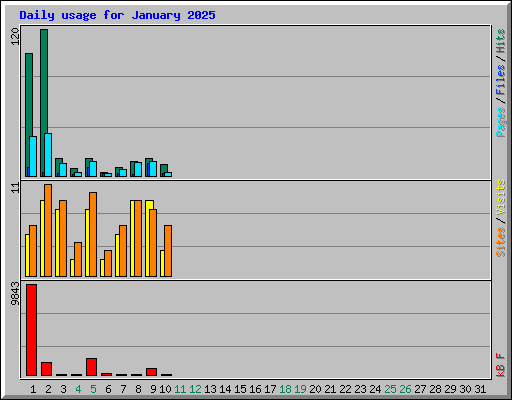The image size is (512, 400).
Task: Click day label '22' on x-axis
Action: click(345, 389)
